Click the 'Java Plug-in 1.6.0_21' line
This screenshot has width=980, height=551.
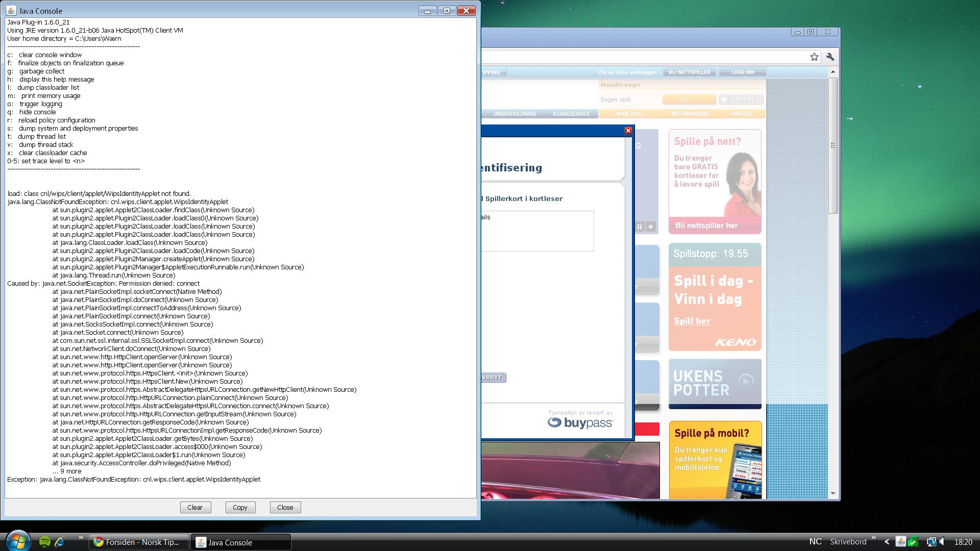coord(38,22)
